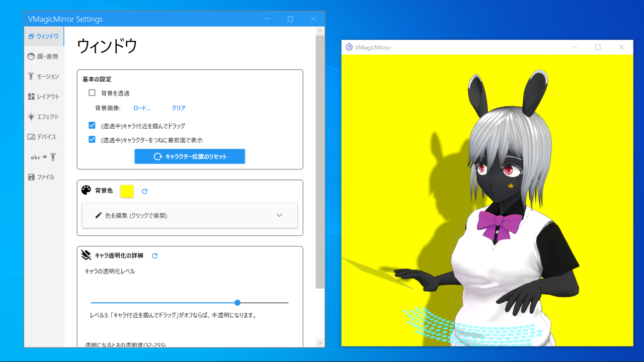
Task: Click the chevron in the color edit row
Action: click(x=279, y=215)
